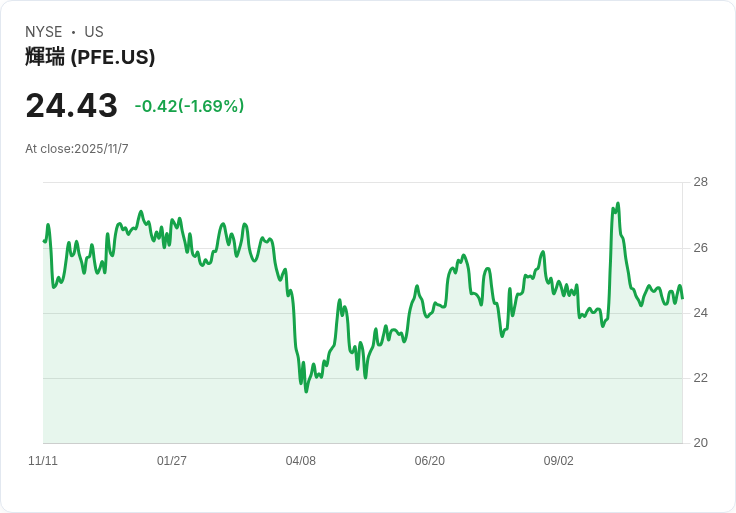Click the 09/02 date on x-axis
736x513 pixels.
pos(559,461)
